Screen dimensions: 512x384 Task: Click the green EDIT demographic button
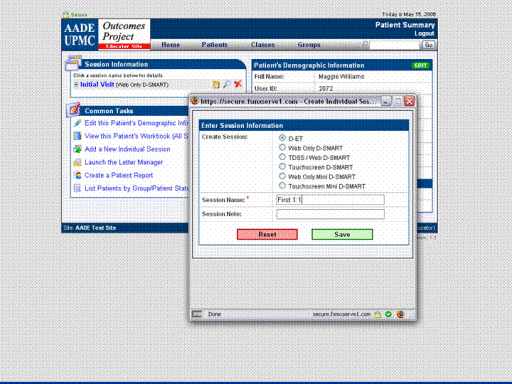420,65
